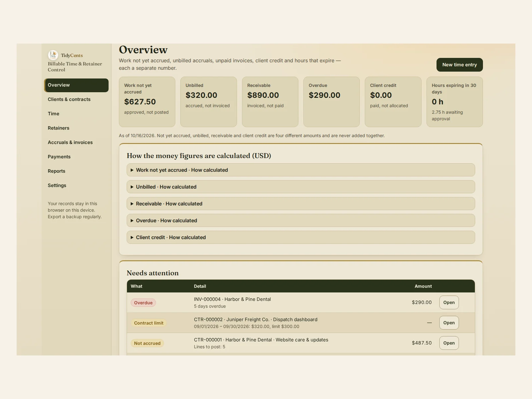
Task: Expand Overdue How calculated section
Action: tap(301, 220)
